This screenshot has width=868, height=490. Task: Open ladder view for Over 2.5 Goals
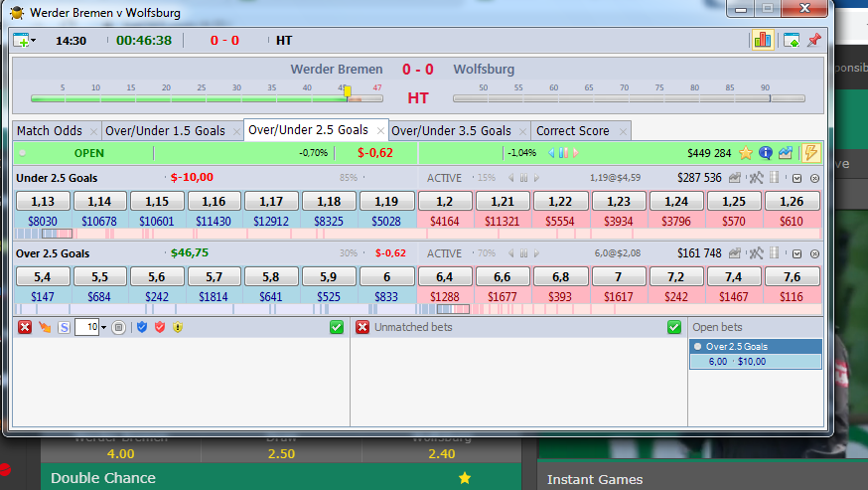[x=774, y=252]
